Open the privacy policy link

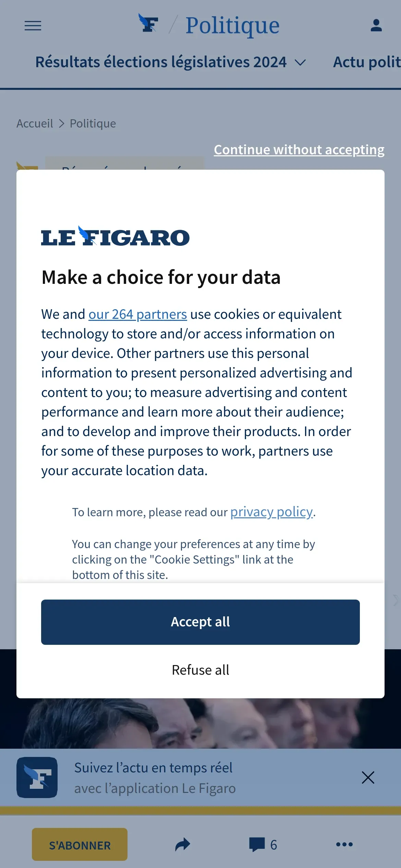coord(271,512)
